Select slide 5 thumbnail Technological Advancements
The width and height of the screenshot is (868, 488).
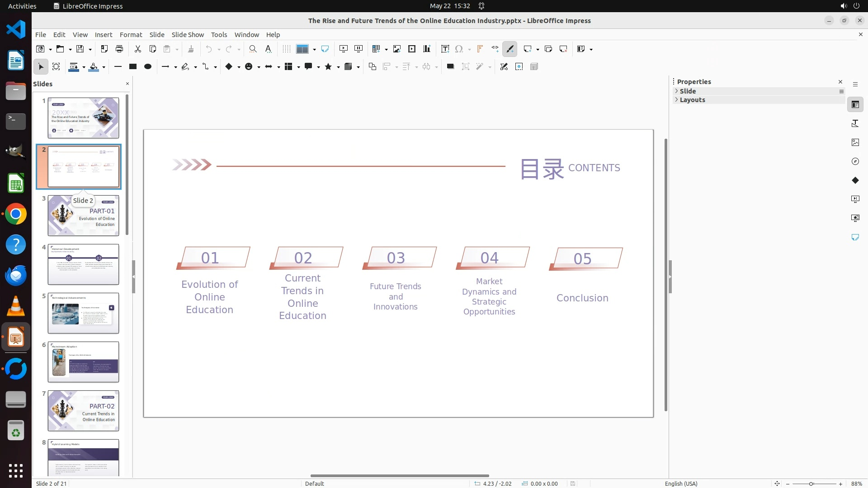(x=83, y=313)
